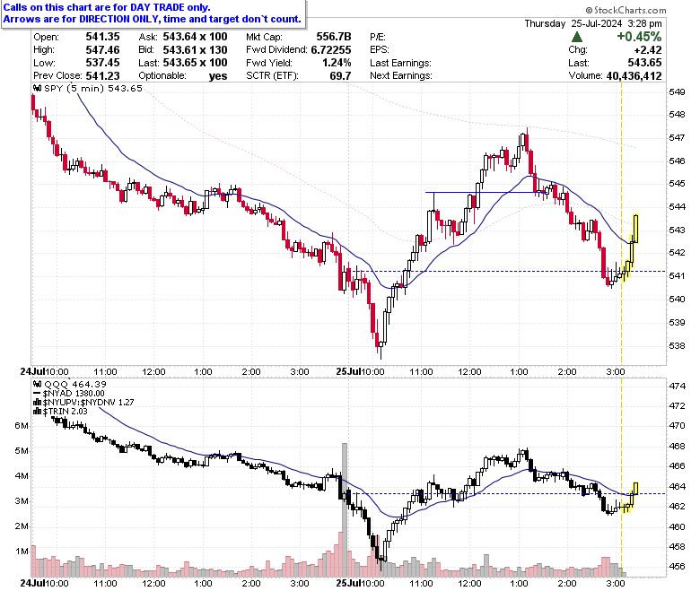This screenshot has height=591, width=700.
Task: Click the solid blue horizontal line near 544.6
Action: pyautogui.click(x=486, y=192)
